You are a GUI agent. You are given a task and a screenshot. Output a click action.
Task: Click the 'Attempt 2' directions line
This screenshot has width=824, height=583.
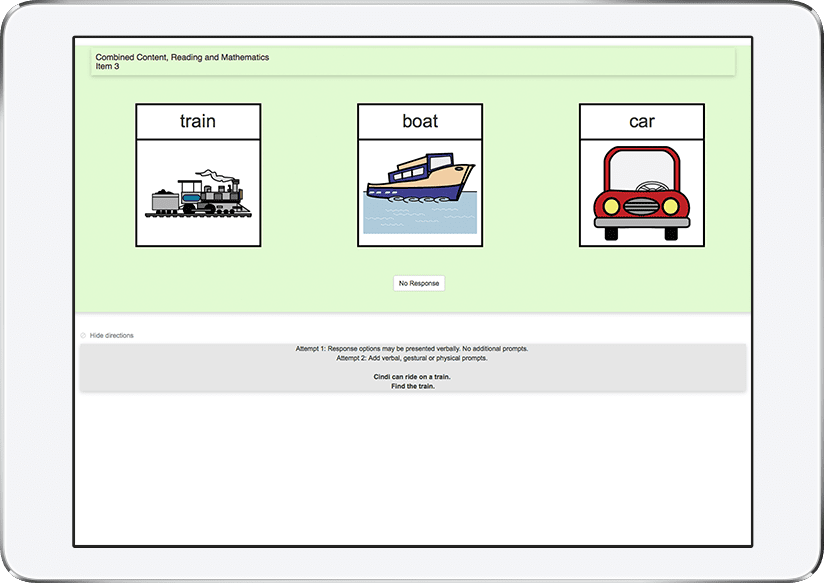click(411, 358)
